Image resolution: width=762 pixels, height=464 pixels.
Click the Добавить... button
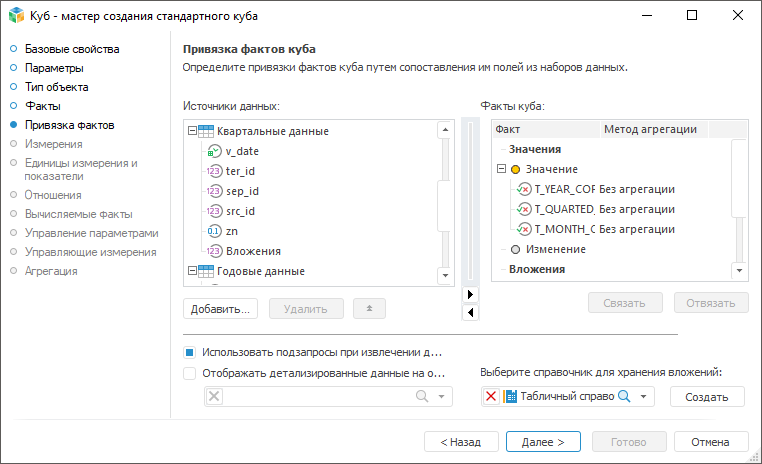221,308
